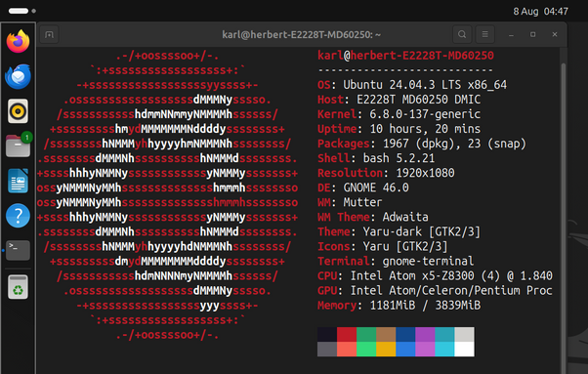Click the Kernel value 6.8.0-137-generic
Screen dimensions: 588x374
click(x=425, y=114)
